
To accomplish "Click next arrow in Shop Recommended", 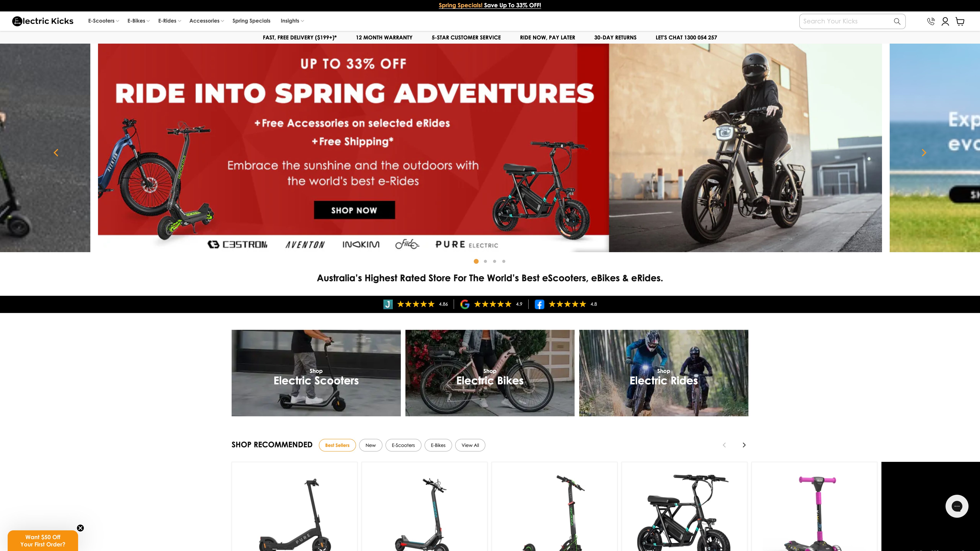I will pos(744,445).
